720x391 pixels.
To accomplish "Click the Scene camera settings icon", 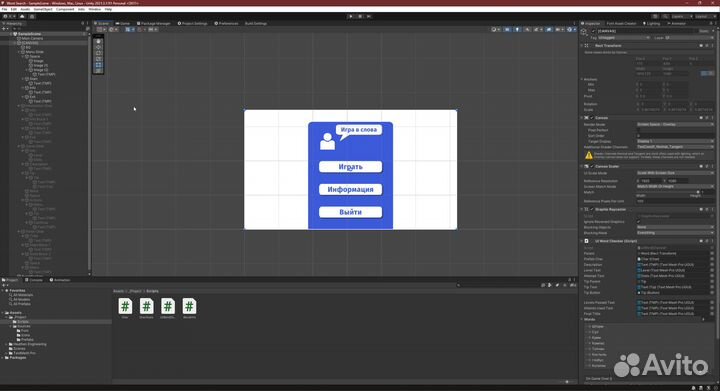I will pyautogui.click(x=559, y=29).
